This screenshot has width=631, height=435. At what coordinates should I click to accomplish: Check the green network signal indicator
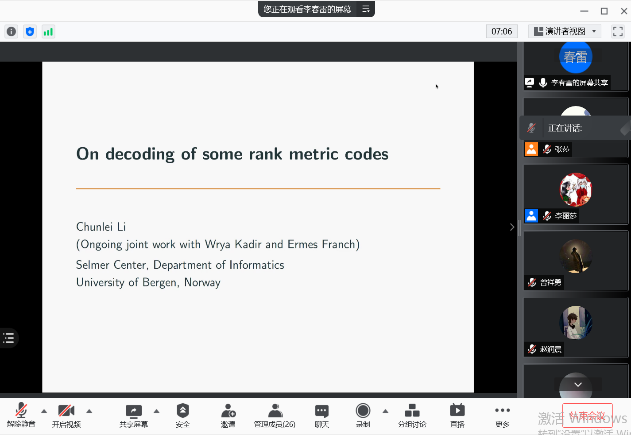tap(48, 31)
